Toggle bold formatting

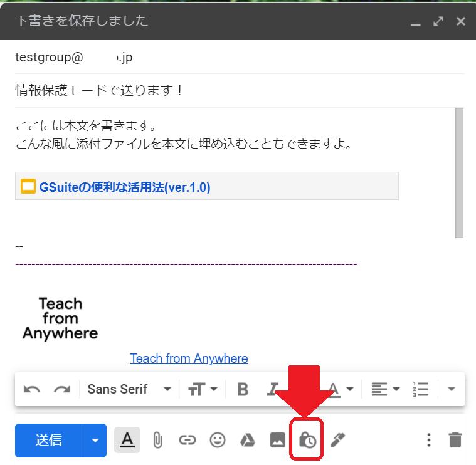[x=243, y=389]
